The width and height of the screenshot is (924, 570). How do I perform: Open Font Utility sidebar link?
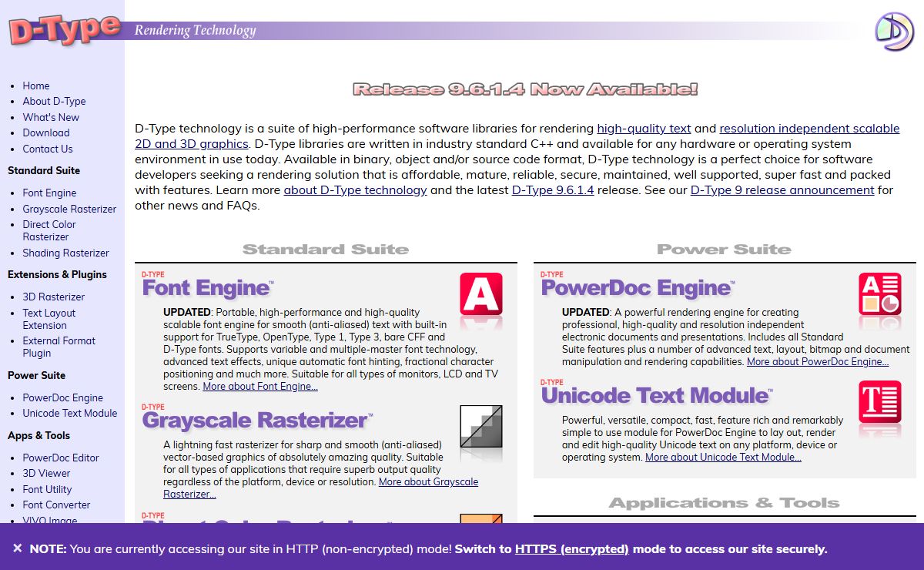pos(47,489)
